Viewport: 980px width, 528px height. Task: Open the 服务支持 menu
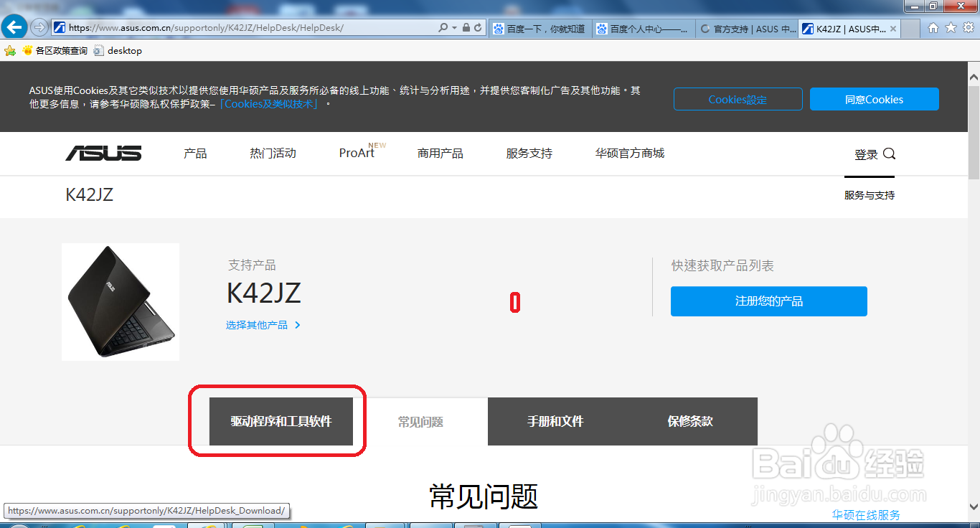[529, 154]
